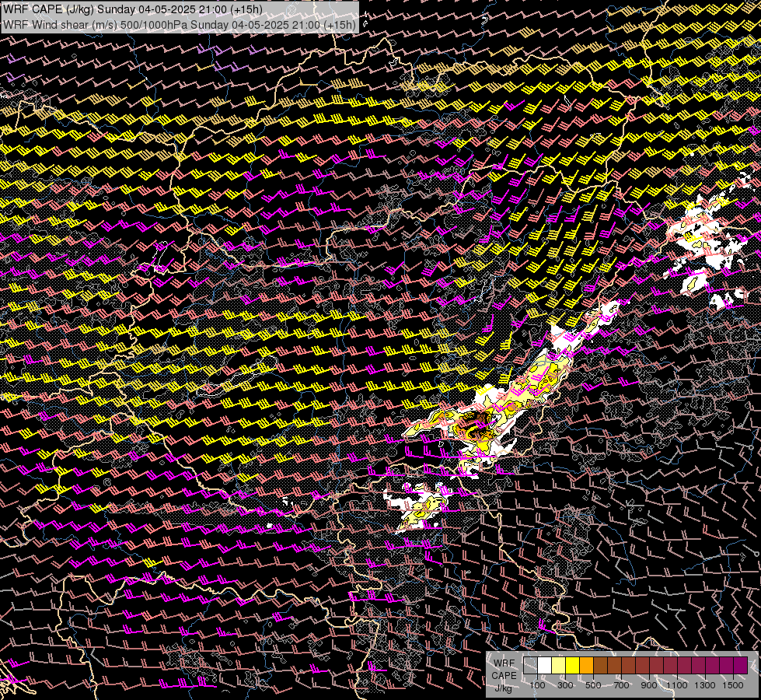Click the legend value 1500

click(733, 685)
